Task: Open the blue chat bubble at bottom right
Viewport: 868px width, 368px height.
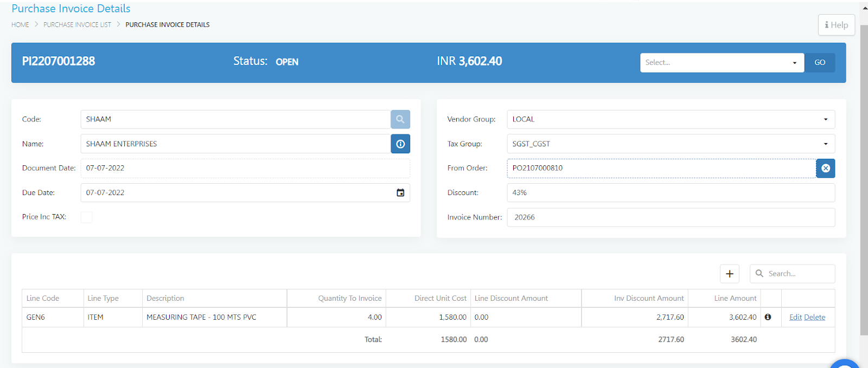Action: click(845, 364)
